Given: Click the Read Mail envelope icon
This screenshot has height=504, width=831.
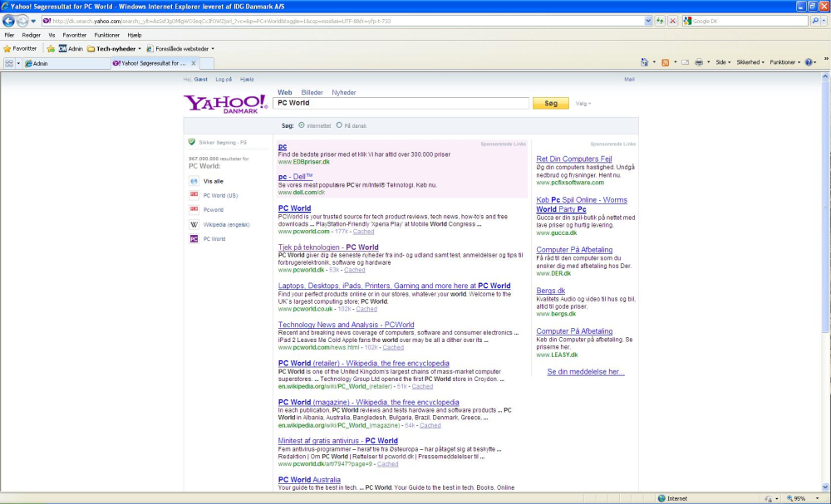Looking at the screenshot, I should click(x=685, y=62).
